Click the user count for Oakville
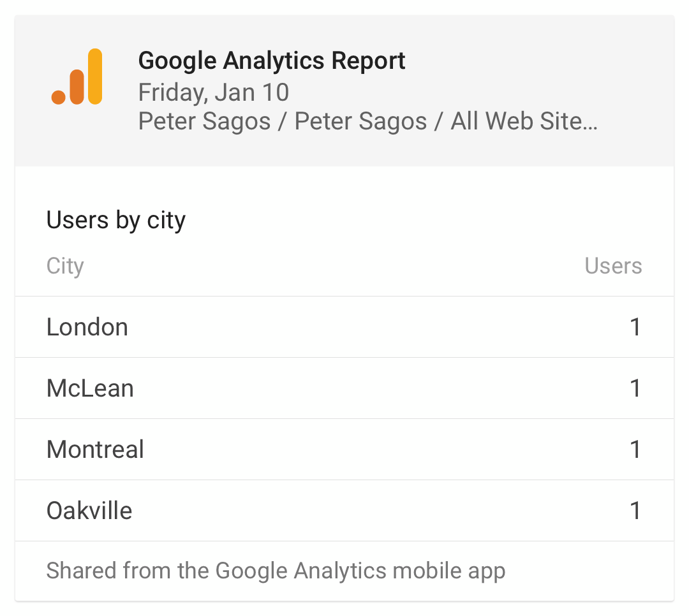The width and height of the screenshot is (689, 616). (x=635, y=511)
